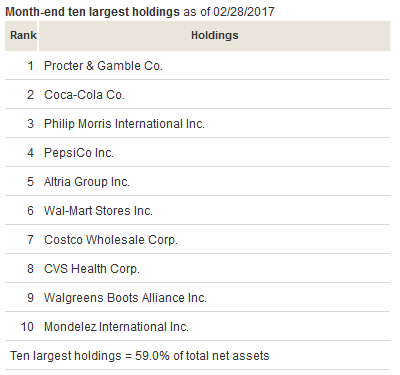Screen dimensions: 400x375
Task: Click CVS Health Corp. holding
Action: (x=92, y=269)
